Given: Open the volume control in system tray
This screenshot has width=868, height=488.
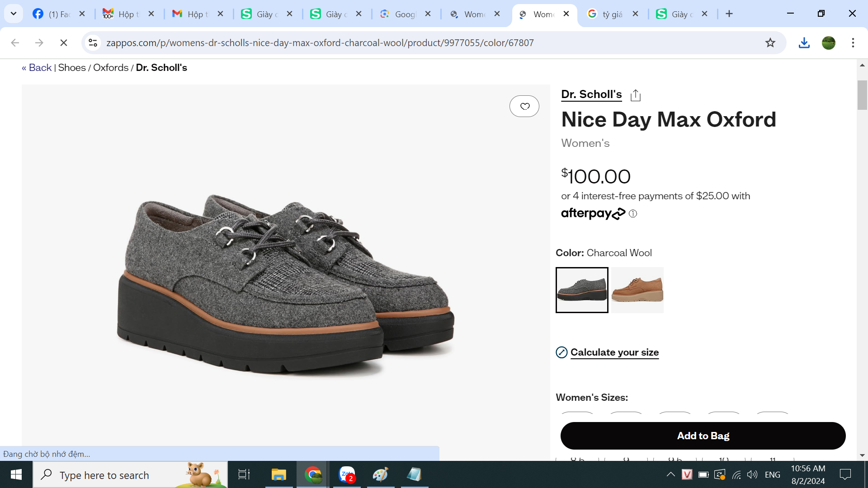Looking at the screenshot, I should pyautogui.click(x=752, y=474).
